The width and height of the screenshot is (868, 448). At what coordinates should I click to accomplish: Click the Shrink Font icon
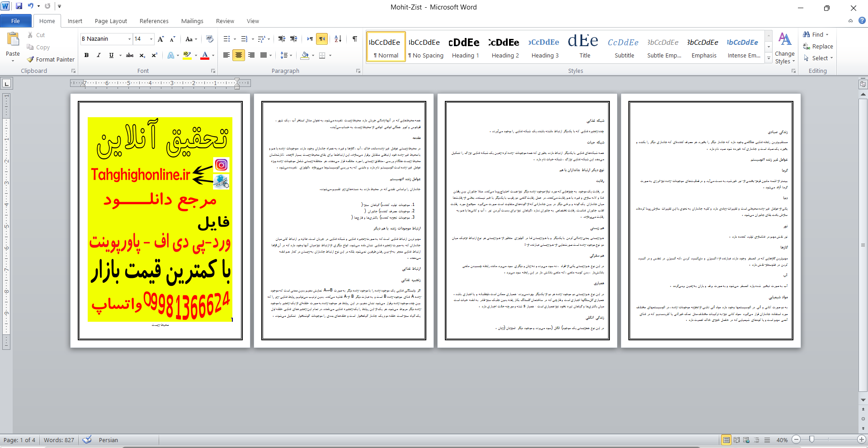tap(172, 39)
